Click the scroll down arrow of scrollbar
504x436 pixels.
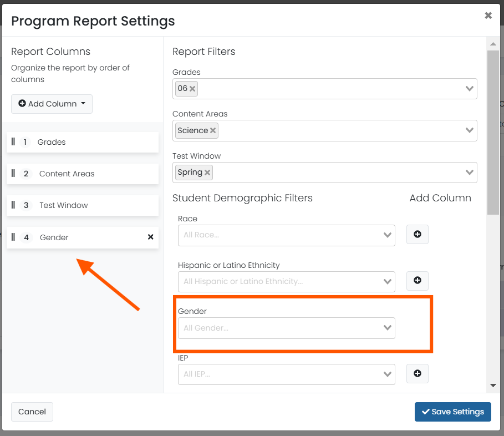pyautogui.click(x=493, y=385)
